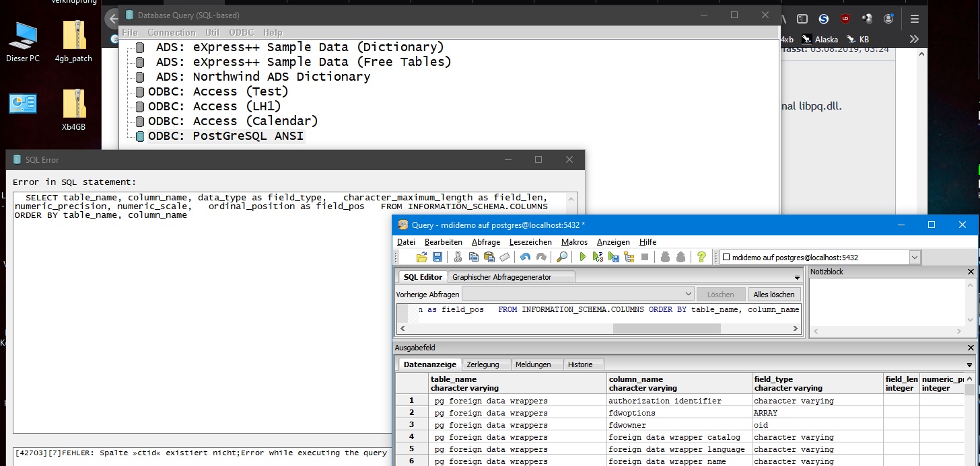Image resolution: width=980 pixels, height=466 pixels.
Task: Select ODBC: PostGreSQL ANSI connection
Action: (x=226, y=136)
